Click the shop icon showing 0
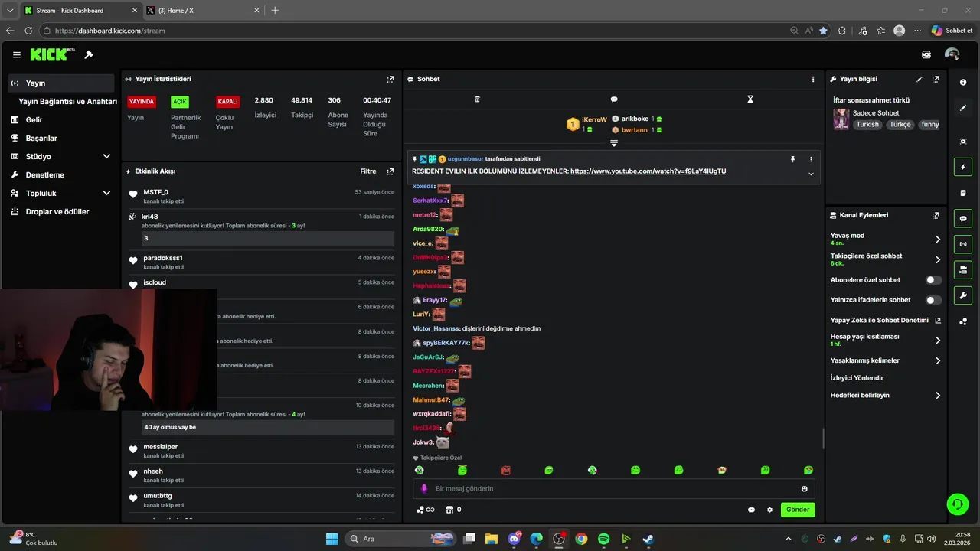This screenshot has width=980, height=551. (453, 510)
